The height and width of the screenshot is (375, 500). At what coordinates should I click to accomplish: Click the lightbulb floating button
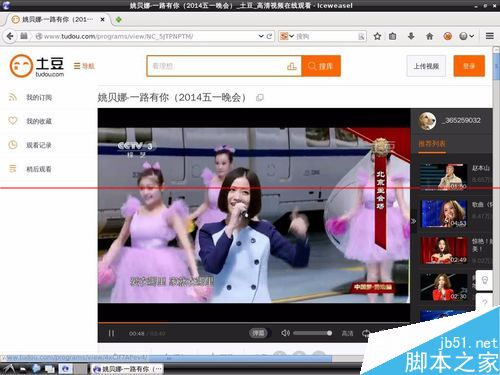coord(484,280)
